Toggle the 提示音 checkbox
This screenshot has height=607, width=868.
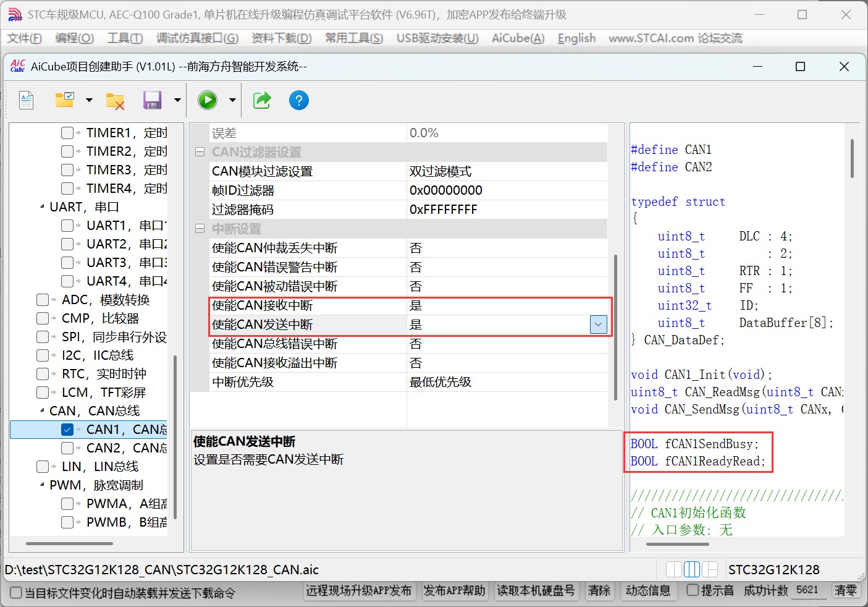tap(693, 590)
